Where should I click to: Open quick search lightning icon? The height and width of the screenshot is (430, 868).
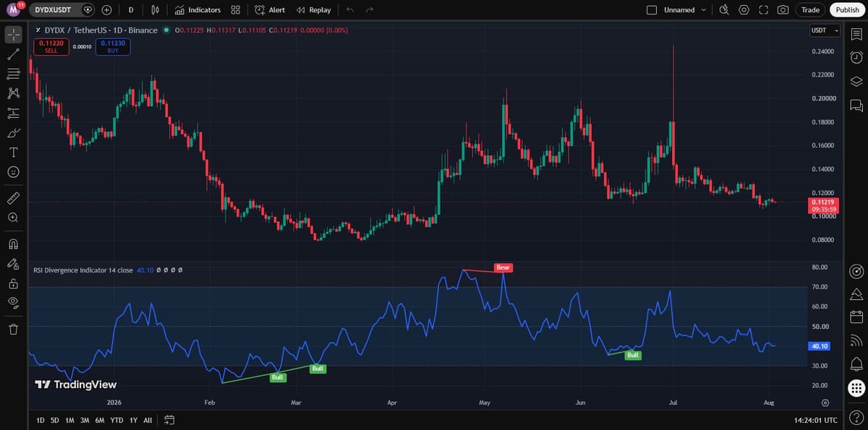(x=725, y=10)
